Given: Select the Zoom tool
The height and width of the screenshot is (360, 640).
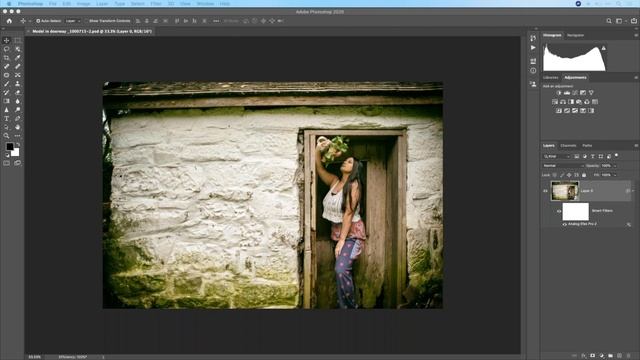Looking at the screenshot, I should click(7, 136).
